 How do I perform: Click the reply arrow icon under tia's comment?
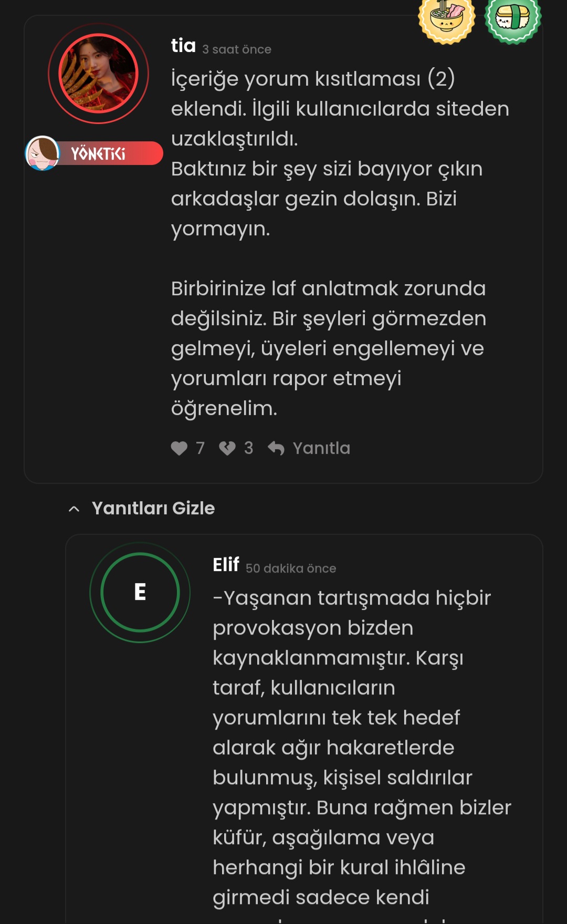(x=276, y=448)
